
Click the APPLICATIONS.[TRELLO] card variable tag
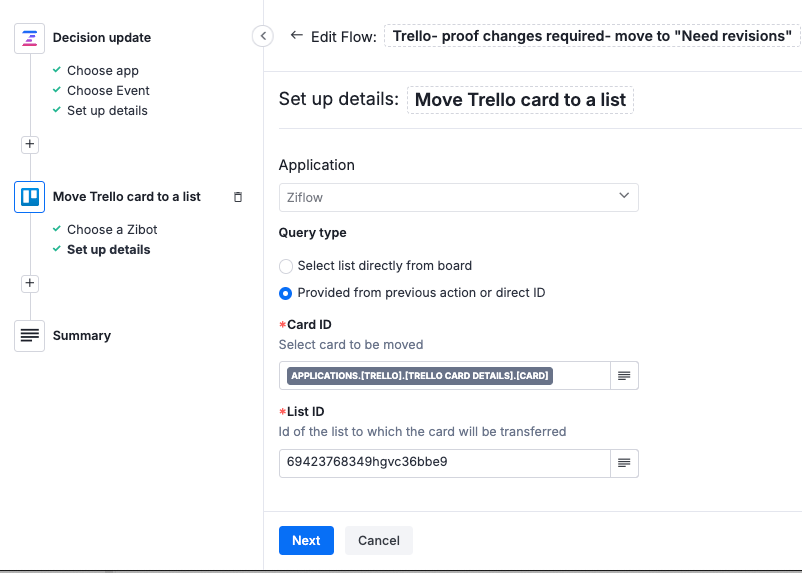point(419,376)
